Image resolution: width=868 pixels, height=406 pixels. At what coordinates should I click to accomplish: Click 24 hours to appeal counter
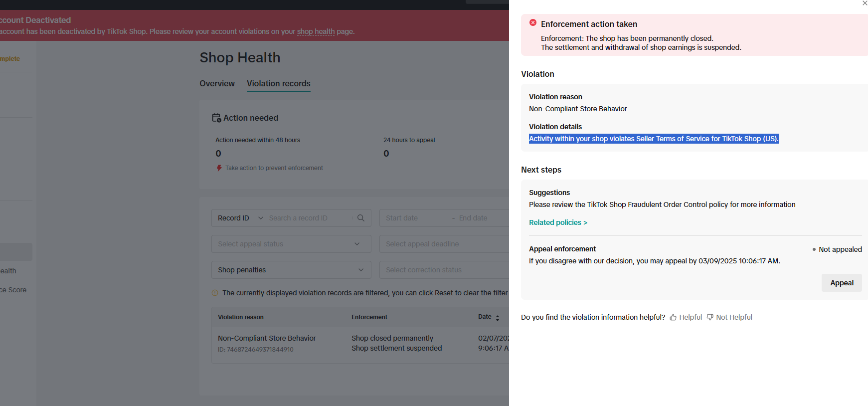409,147
